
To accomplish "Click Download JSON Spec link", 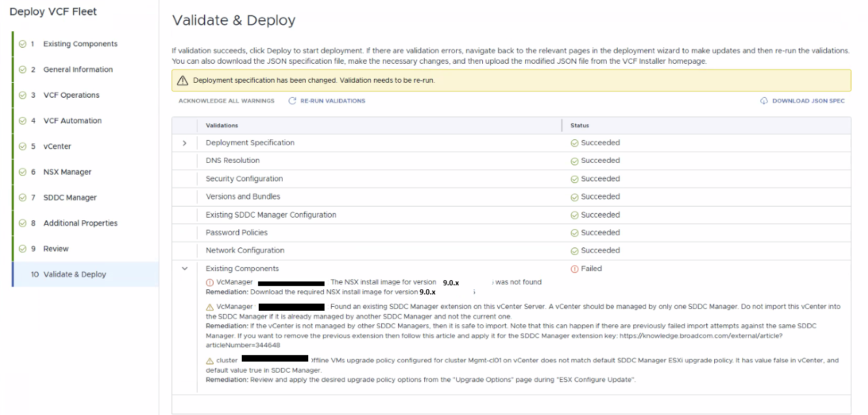I will pos(808,101).
